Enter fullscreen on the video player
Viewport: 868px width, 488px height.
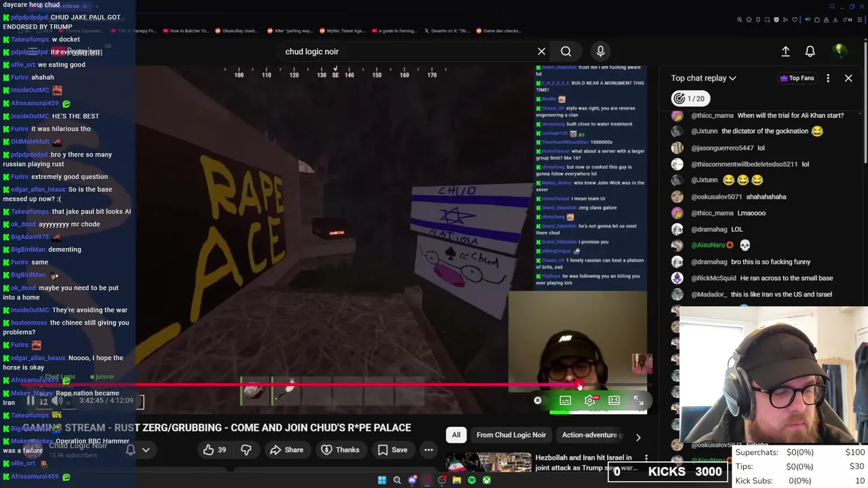[638, 401]
